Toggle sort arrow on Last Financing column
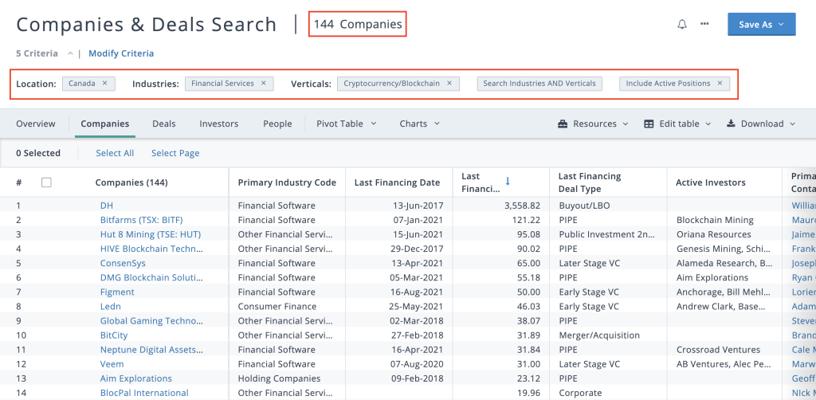Viewport: 816px width, 400px height. point(508,181)
